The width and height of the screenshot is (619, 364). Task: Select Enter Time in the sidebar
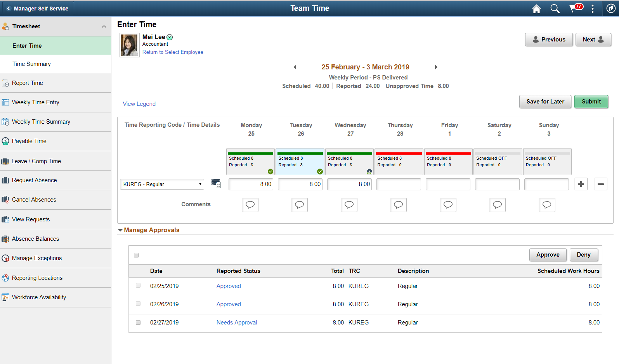coord(55,46)
